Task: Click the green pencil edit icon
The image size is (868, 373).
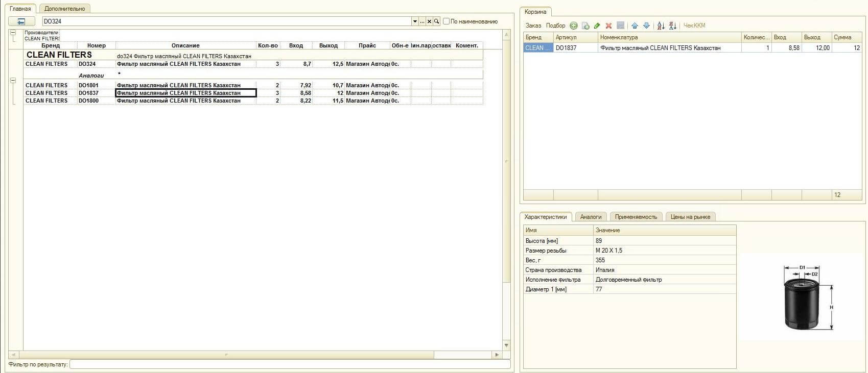Action: point(597,26)
